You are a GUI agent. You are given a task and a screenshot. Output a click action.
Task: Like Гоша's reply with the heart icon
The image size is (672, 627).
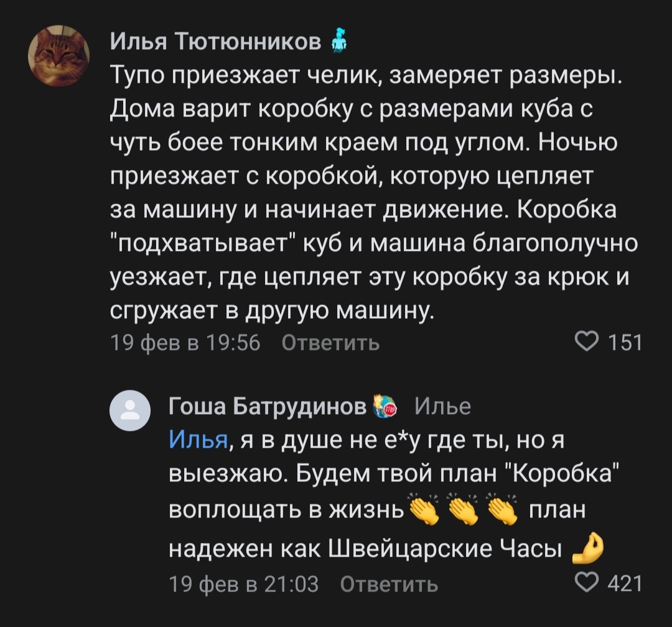tap(586, 583)
